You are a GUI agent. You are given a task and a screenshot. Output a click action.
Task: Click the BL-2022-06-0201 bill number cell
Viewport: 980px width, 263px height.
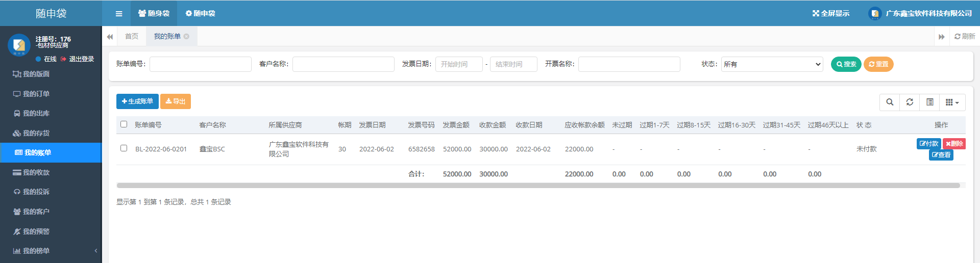pyautogui.click(x=161, y=149)
